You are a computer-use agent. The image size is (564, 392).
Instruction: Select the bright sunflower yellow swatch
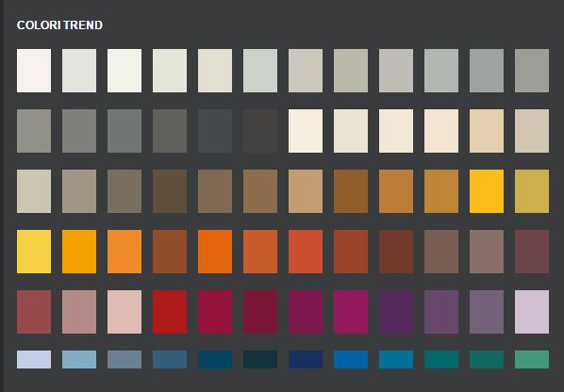(487, 191)
